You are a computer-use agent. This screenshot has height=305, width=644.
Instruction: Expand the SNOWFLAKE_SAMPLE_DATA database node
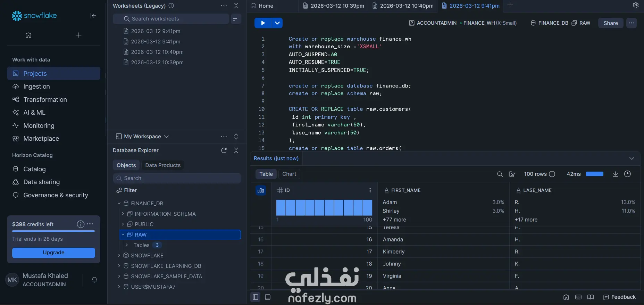click(119, 276)
